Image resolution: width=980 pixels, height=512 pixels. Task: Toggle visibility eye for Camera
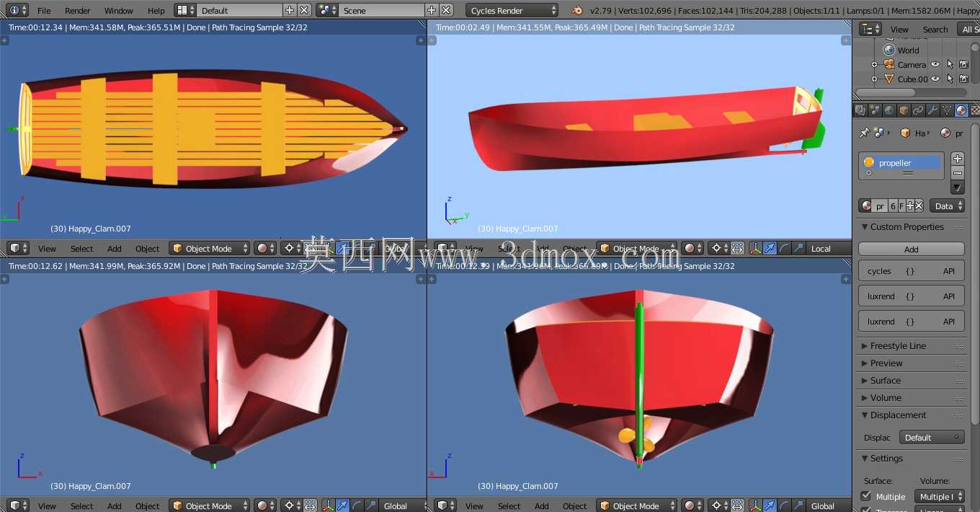coord(935,64)
